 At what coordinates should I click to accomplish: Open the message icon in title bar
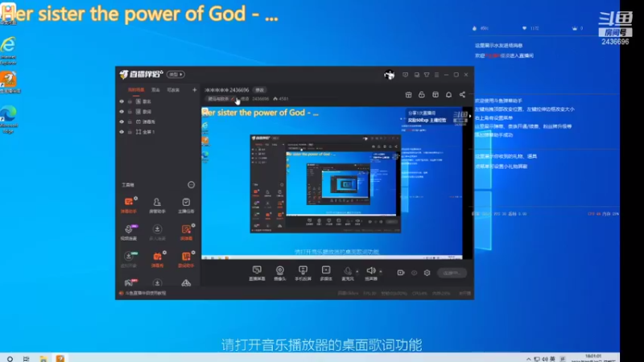[x=406, y=75]
